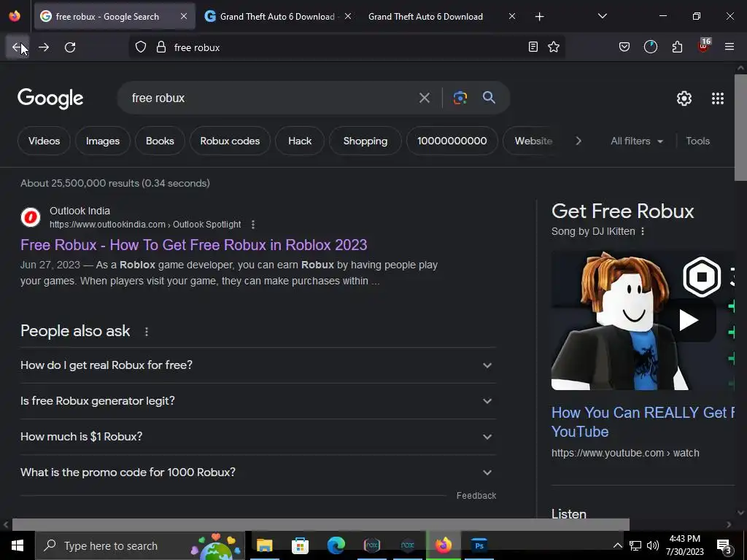This screenshot has width=747, height=560.
Task: Send Feedback on People also ask
Action: coord(476,496)
